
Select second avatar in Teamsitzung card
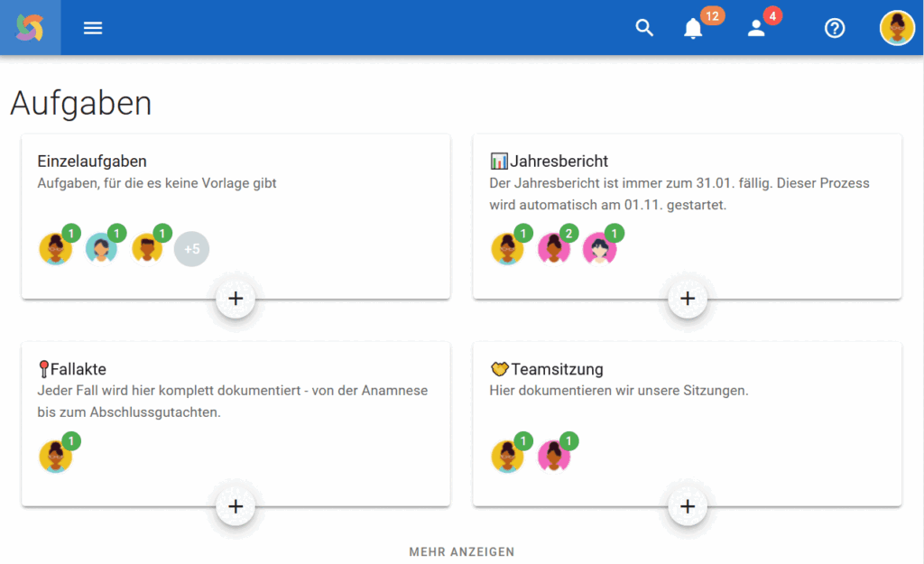[553, 457]
